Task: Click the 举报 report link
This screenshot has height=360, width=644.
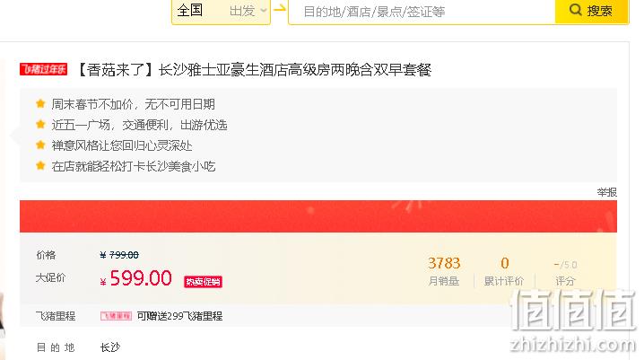Action: [x=607, y=192]
